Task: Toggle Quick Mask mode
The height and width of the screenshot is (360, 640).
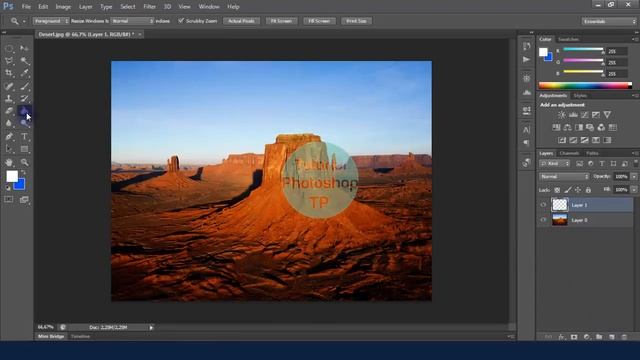Action: point(9,200)
